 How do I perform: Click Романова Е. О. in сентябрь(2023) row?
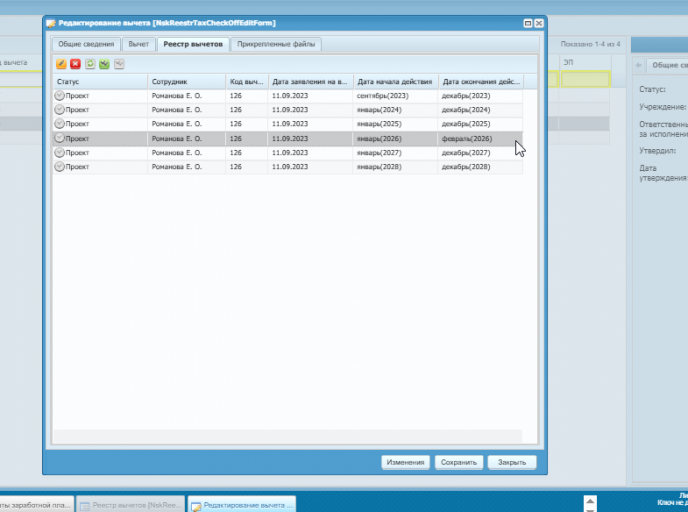click(177, 96)
